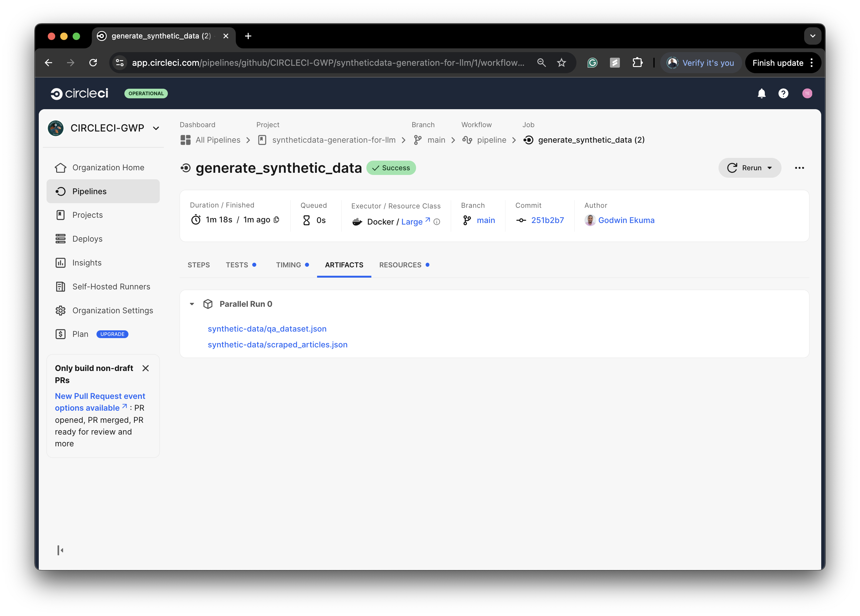Screen dimensions: 860x616
Task: Click the user avatar in the top bar
Action: pyautogui.click(x=808, y=93)
